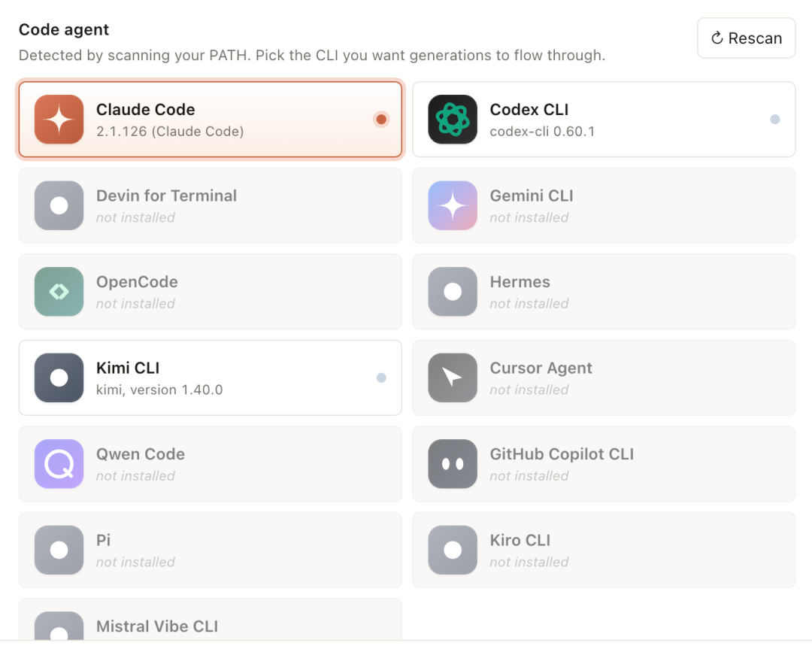Screen dimensions: 812x646
Task: Select the Codex CLI radio dot
Action: point(774,119)
